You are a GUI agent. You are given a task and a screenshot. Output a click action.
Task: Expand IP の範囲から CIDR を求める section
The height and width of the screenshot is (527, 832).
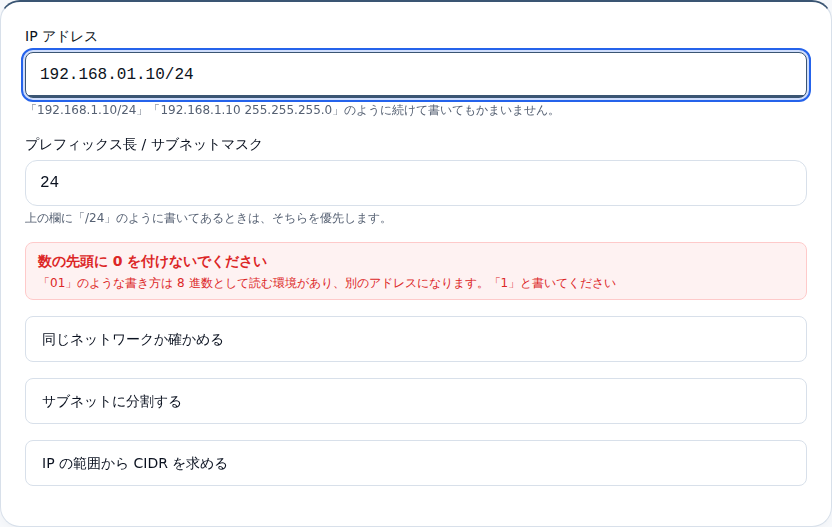pos(416,463)
